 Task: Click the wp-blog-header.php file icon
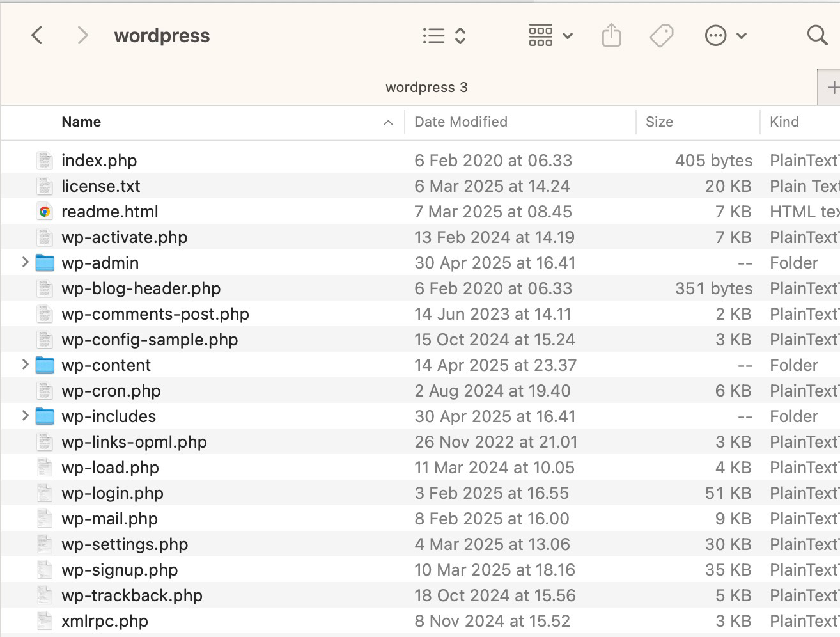click(x=45, y=288)
